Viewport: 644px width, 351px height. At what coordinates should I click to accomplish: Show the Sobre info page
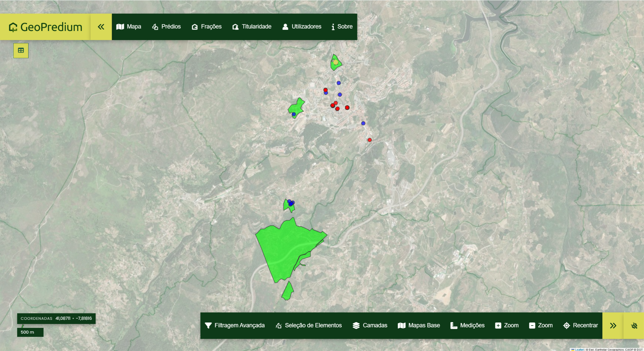342,27
